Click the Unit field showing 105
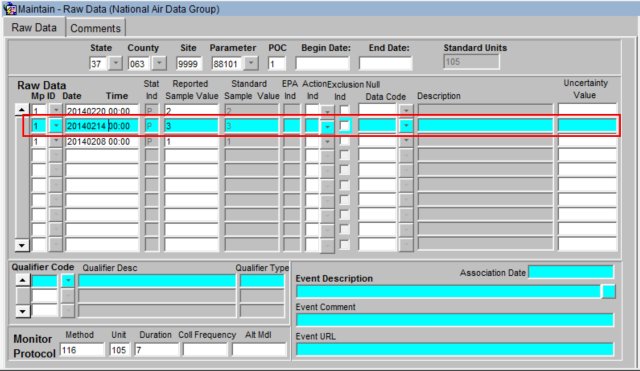 pyautogui.click(x=120, y=350)
